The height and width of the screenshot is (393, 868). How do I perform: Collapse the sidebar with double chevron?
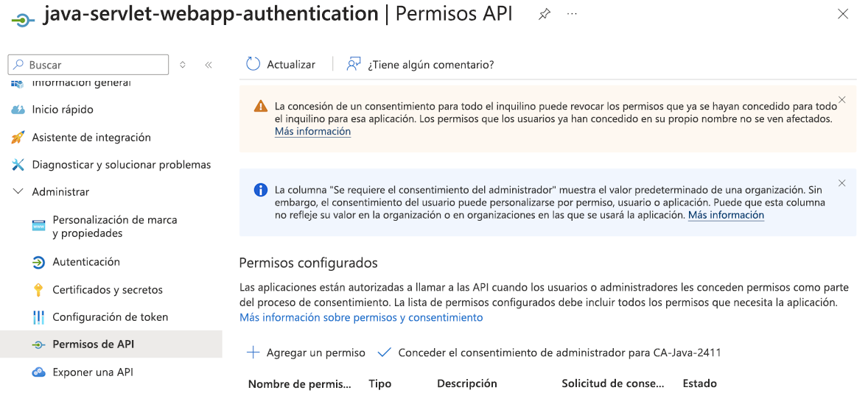209,65
